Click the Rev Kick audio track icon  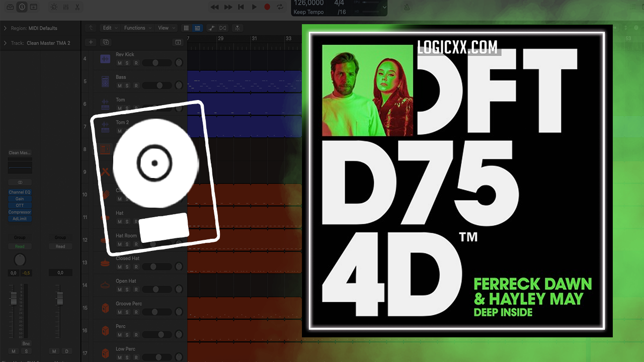[105, 59]
